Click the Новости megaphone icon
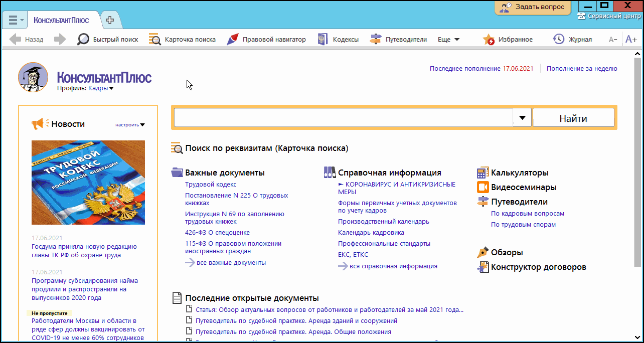Viewport: 644px width, 343px height. pyautogui.click(x=40, y=123)
